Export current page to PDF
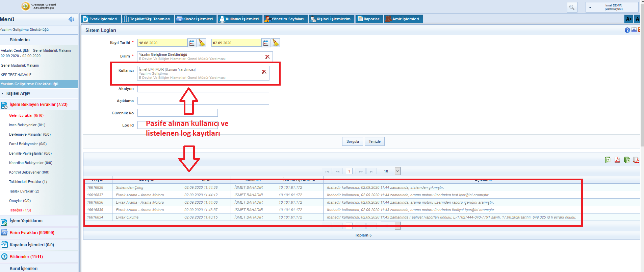Image resolution: width=644 pixels, height=272 pixels. pos(617,160)
